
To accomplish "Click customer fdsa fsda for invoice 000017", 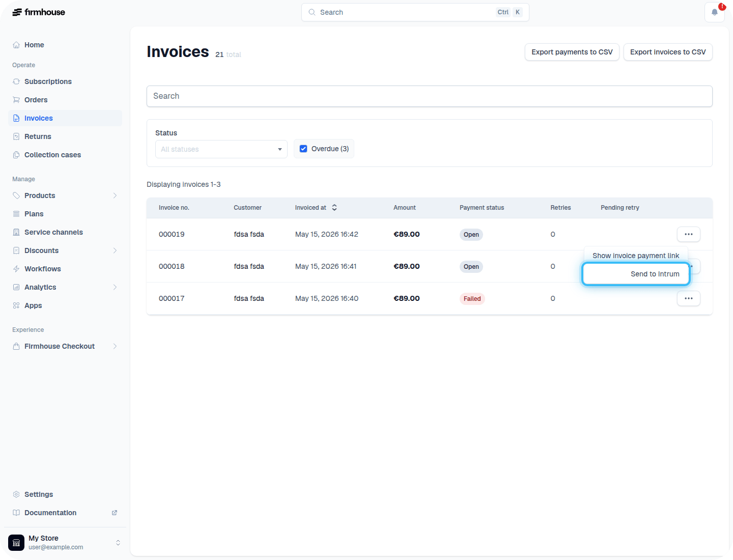I will (x=249, y=298).
